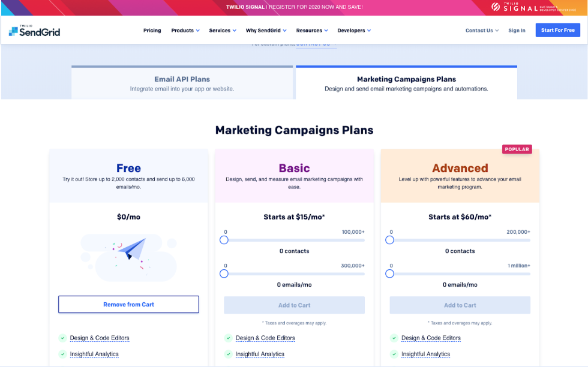Click the Starts at $15/mo price text
The width and height of the screenshot is (588, 367).
(x=295, y=217)
